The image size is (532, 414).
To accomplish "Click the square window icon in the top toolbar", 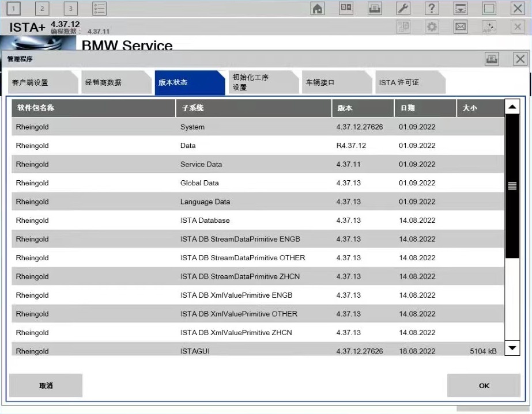I will pyautogui.click(x=489, y=9).
